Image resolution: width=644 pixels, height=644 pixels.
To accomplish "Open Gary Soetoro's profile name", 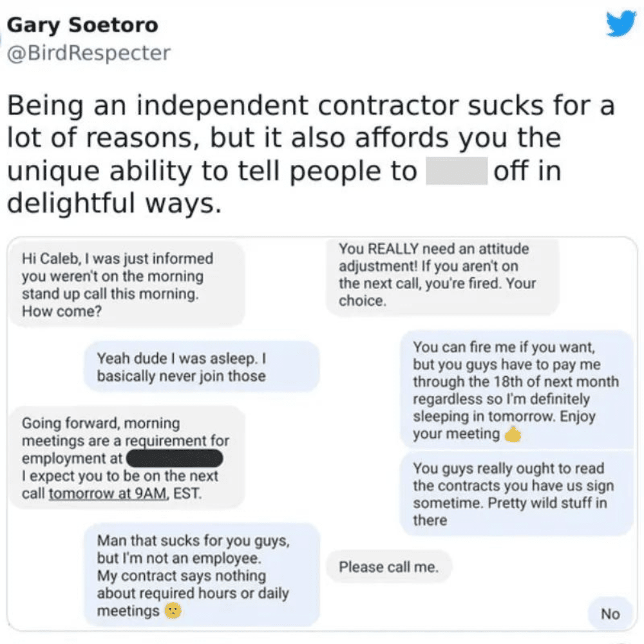I will [82, 26].
